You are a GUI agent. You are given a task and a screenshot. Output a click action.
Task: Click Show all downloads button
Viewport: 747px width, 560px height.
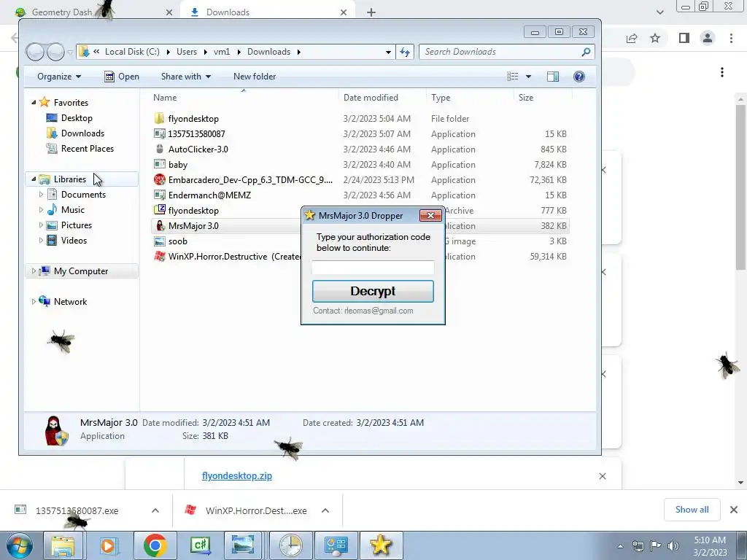(x=692, y=510)
